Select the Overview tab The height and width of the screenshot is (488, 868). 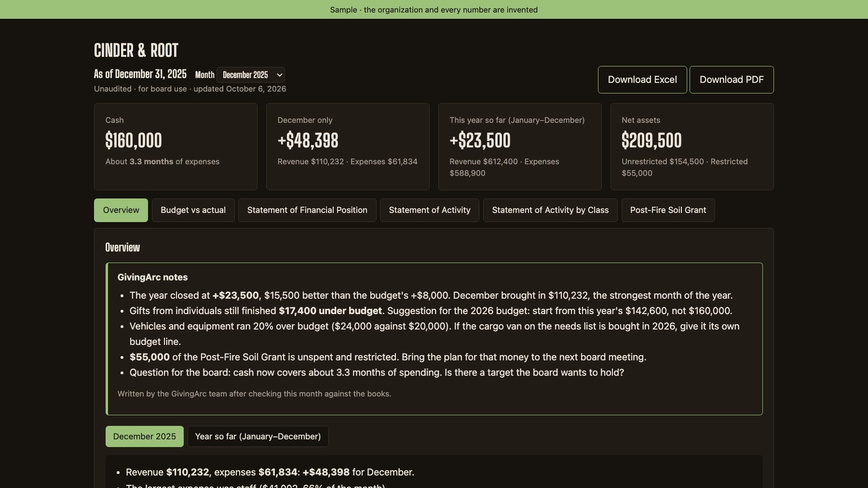pyautogui.click(x=121, y=210)
